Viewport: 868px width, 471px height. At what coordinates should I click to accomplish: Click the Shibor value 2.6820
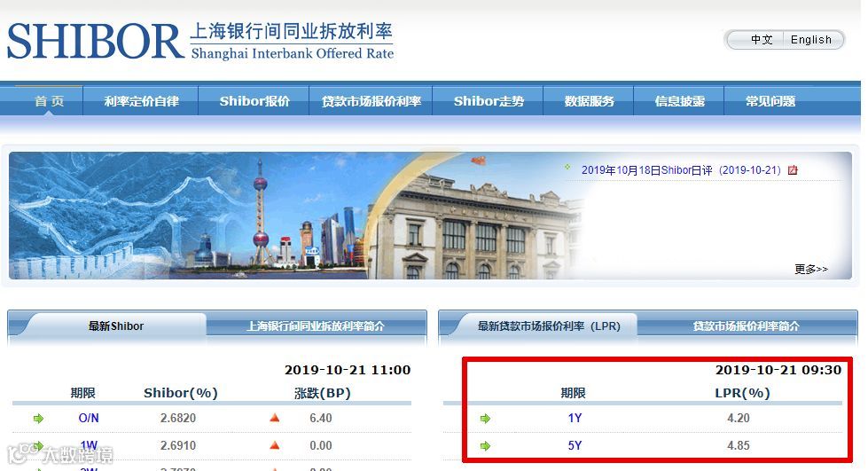(x=178, y=419)
